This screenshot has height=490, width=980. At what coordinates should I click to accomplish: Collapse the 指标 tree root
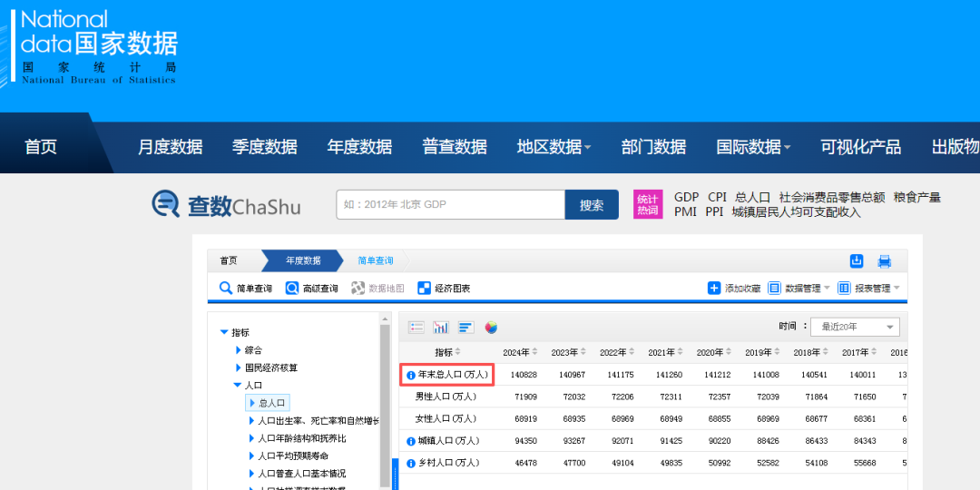[x=224, y=332]
